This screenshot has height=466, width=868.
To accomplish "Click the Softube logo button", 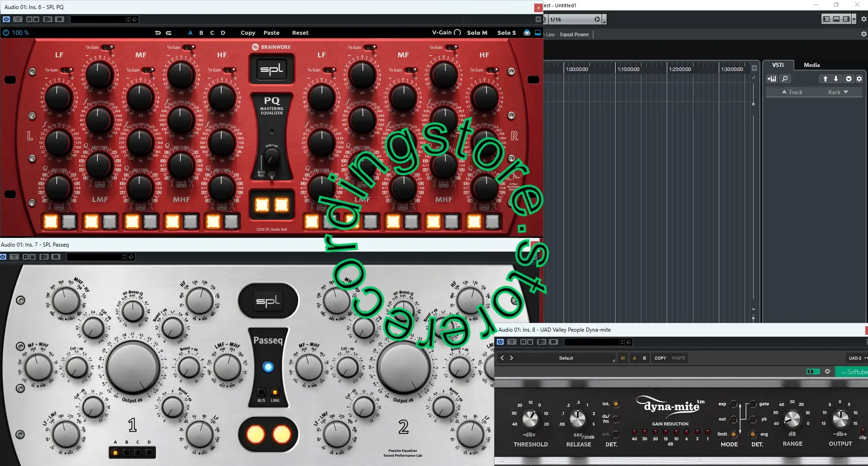I will coord(852,371).
